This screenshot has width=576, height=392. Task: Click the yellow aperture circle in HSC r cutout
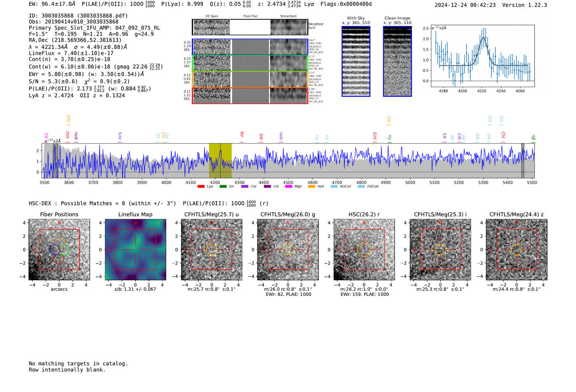(x=364, y=250)
